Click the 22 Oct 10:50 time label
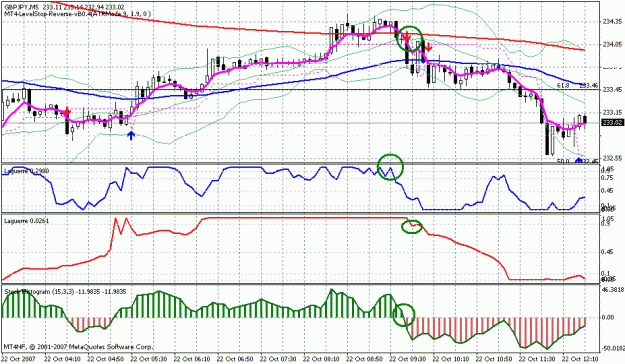The height and width of the screenshot is (364, 625). click(x=495, y=359)
